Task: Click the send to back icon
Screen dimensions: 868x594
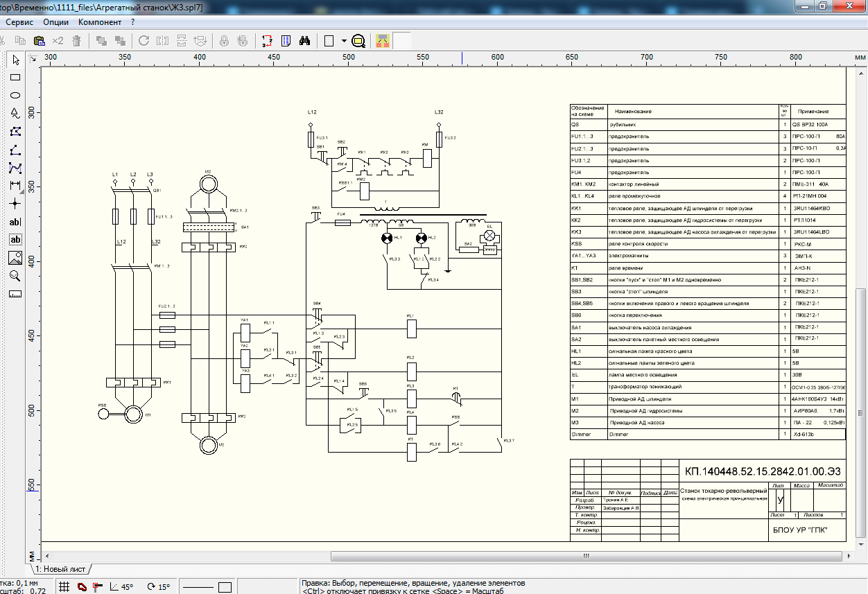Action: [x=119, y=40]
